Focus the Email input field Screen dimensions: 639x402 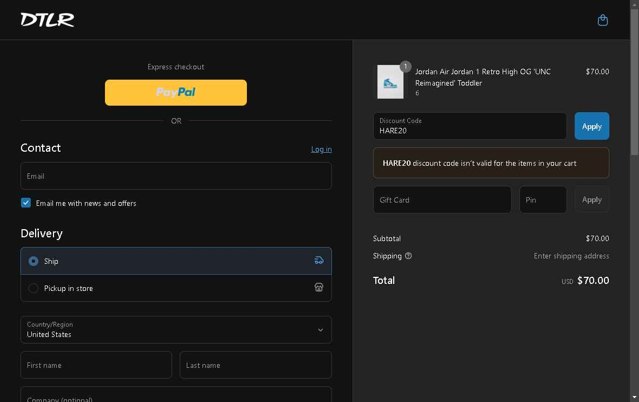pos(176,176)
